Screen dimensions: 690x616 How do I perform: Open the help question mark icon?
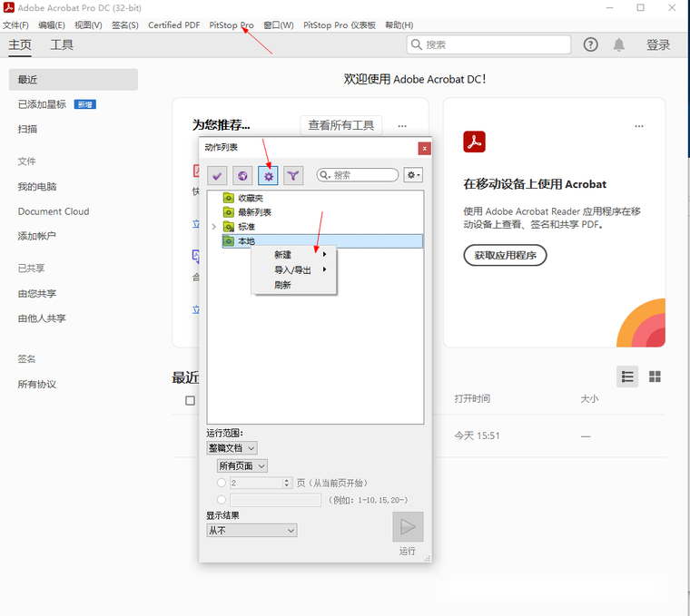click(x=590, y=44)
